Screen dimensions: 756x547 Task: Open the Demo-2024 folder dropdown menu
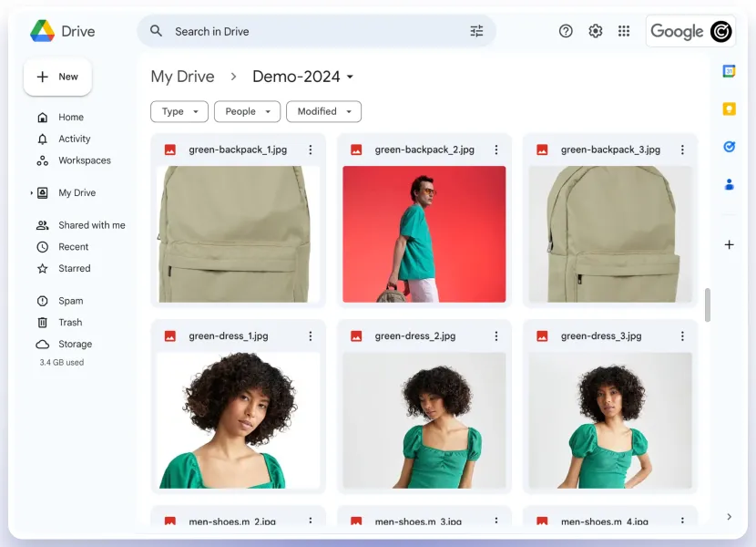point(350,77)
